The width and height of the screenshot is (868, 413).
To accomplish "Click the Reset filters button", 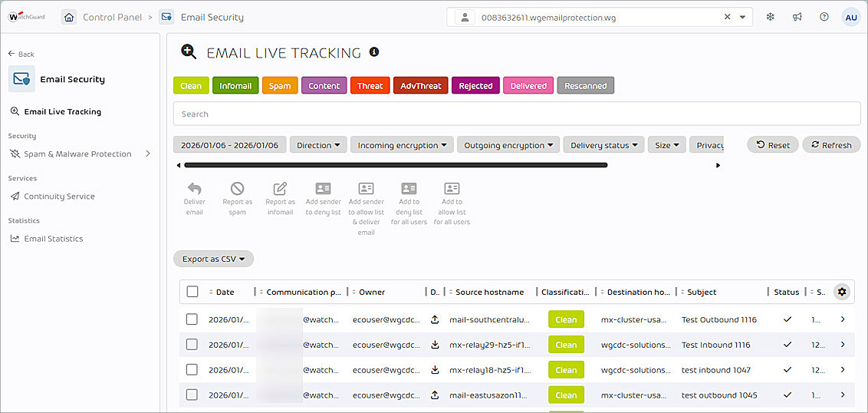I will click(773, 144).
